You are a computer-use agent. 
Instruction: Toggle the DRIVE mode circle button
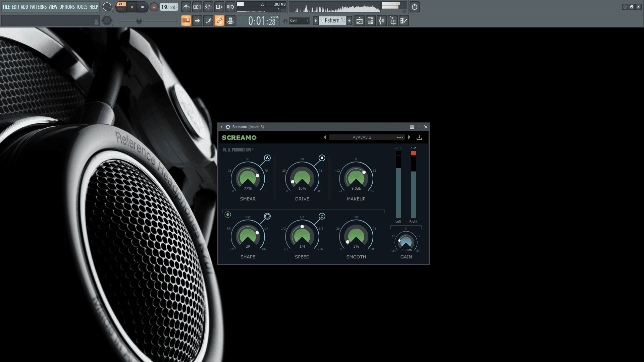(322, 158)
